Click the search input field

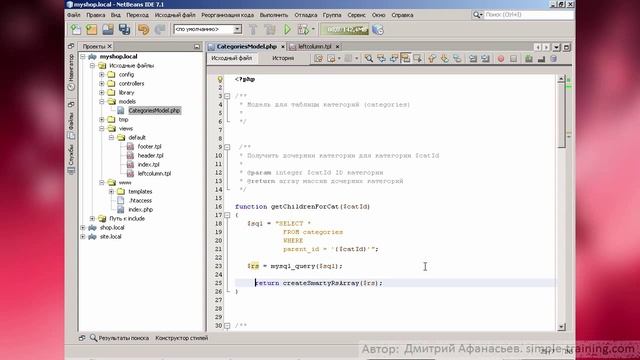[x=529, y=15]
